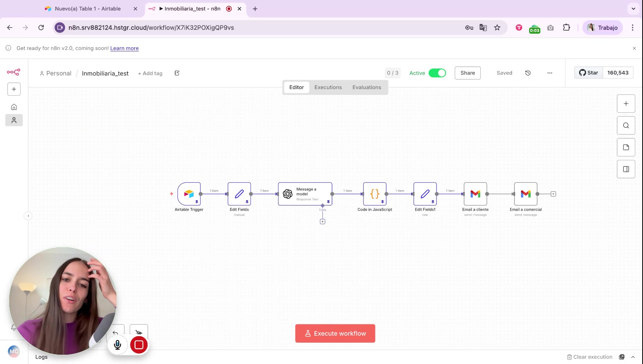
Task: Open the workflow three-dots options menu
Action: click(550, 73)
